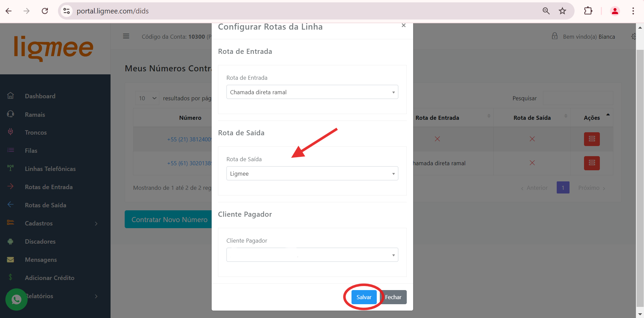Reload the page with the refresh icon

tap(45, 11)
